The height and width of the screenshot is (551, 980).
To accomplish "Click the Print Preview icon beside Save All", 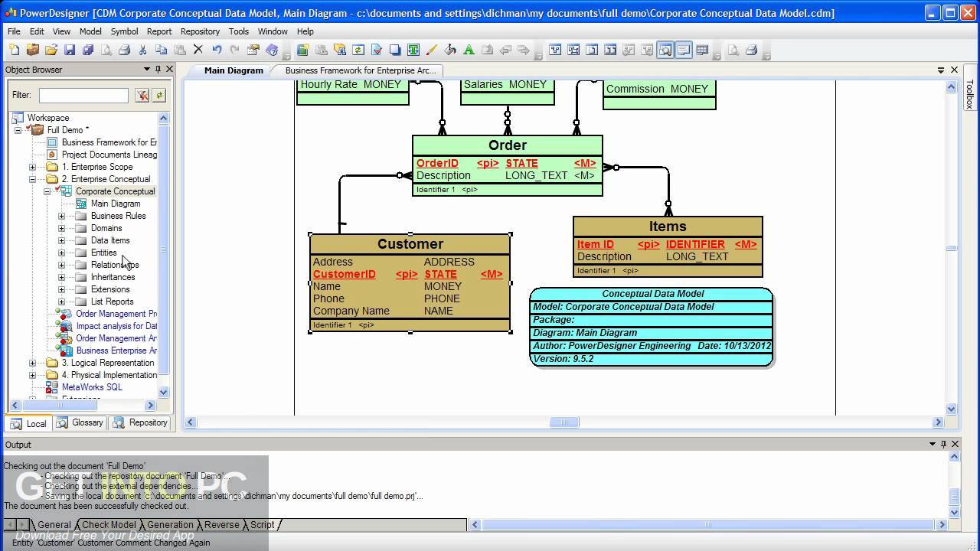I will (106, 50).
